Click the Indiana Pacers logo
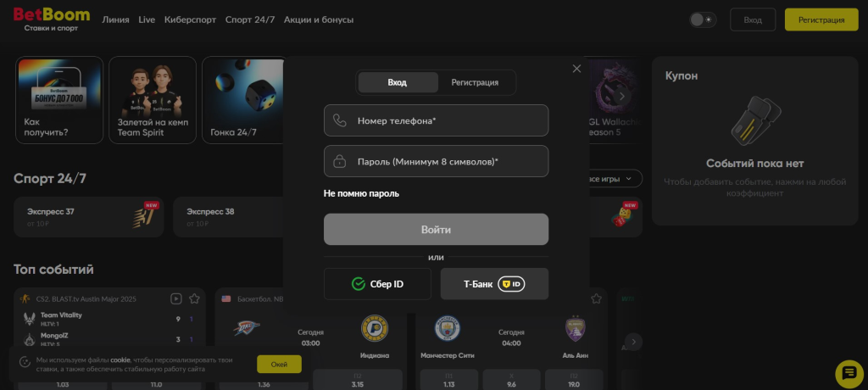This screenshot has width=868, height=390. 375,328
